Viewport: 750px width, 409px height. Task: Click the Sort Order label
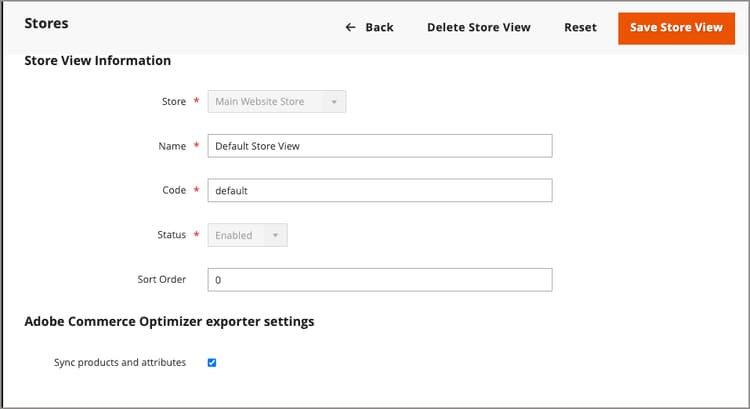(x=162, y=279)
